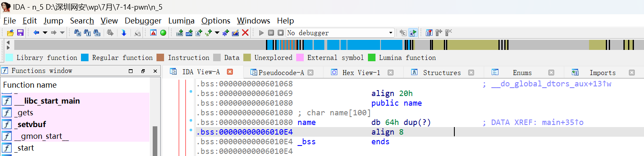Click the convert-to-string icon with letter A

click(199, 32)
